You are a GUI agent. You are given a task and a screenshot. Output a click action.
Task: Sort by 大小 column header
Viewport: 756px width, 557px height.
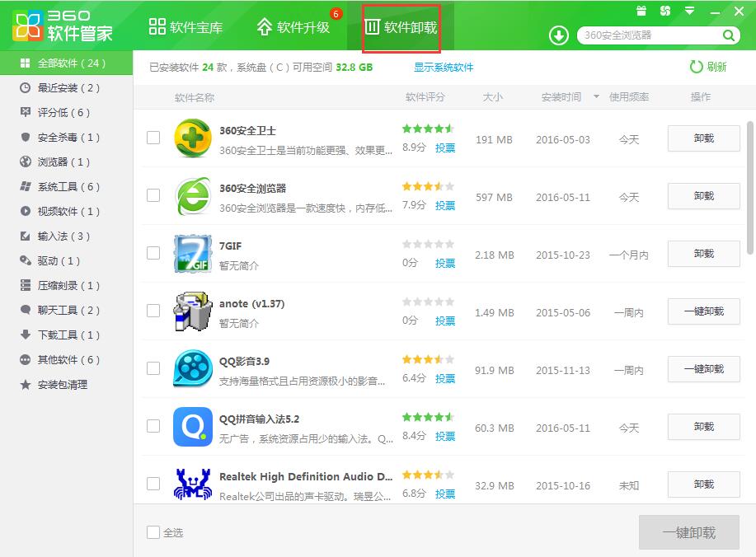point(493,97)
